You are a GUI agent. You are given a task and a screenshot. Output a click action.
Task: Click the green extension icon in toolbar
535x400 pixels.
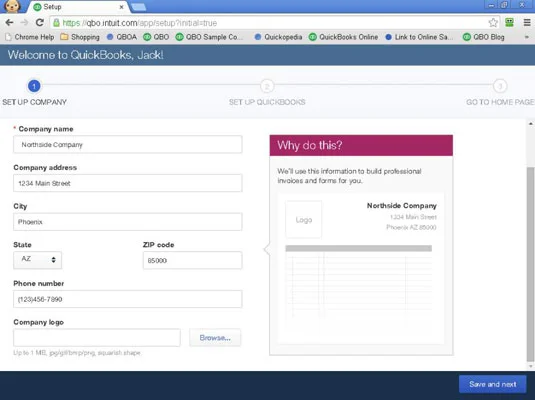point(509,23)
